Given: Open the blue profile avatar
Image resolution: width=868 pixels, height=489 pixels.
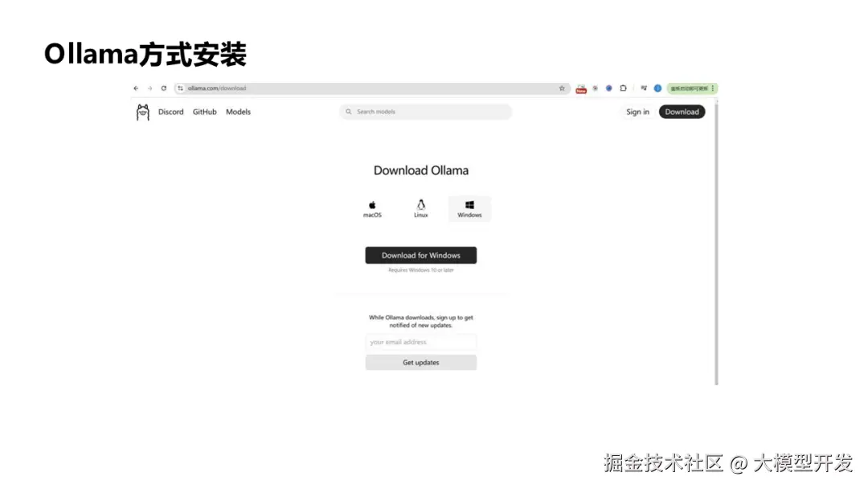Looking at the screenshot, I should pos(657,88).
